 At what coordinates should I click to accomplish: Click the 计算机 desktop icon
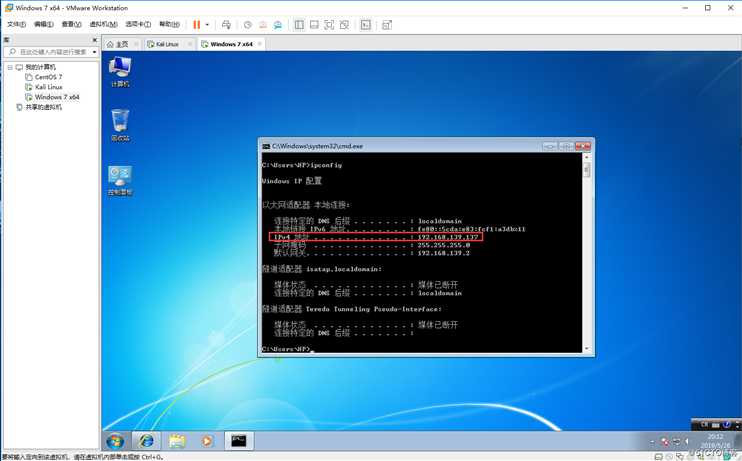click(120, 71)
